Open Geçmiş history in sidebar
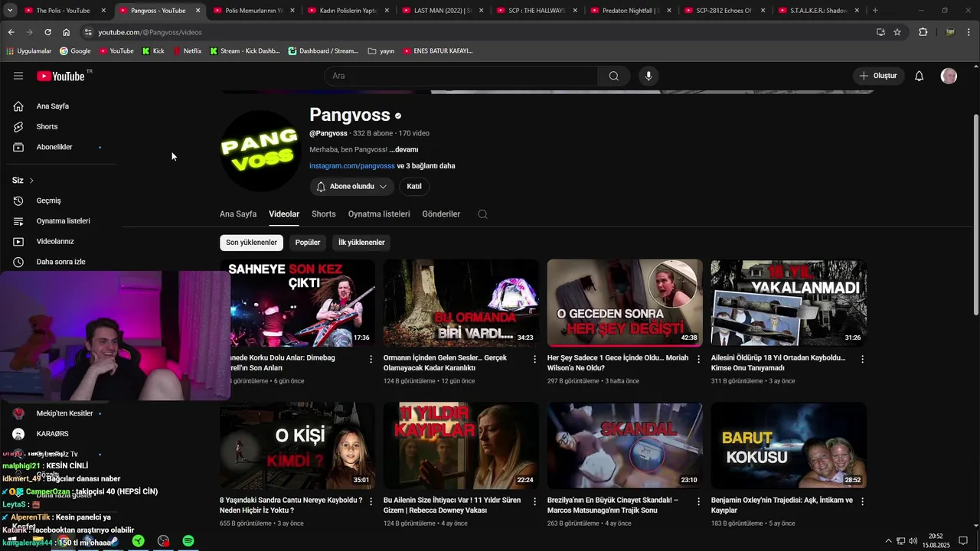 (x=48, y=201)
